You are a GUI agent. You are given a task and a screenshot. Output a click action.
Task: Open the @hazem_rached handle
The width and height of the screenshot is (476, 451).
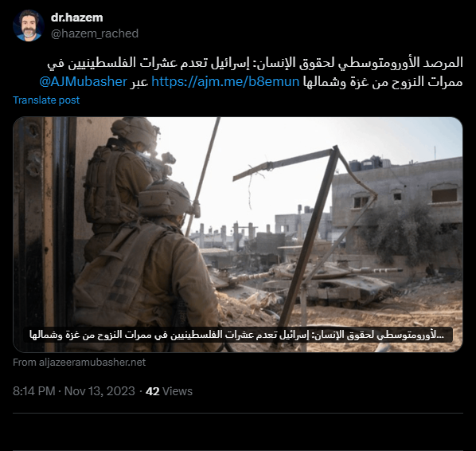click(95, 33)
